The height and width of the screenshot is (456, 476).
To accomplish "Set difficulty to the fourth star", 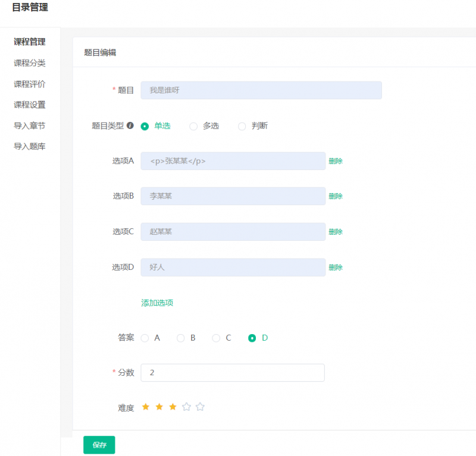I will click(x=187, y=407).
